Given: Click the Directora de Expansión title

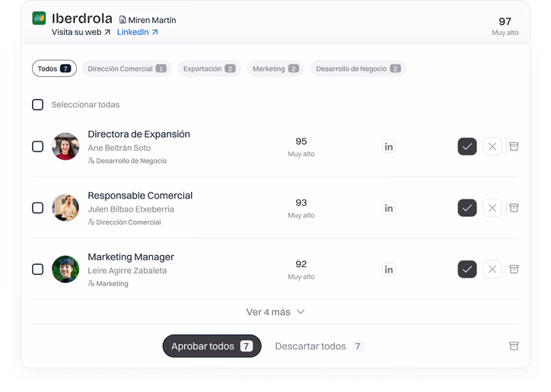Looking at the screenshot, I should 139,134.
